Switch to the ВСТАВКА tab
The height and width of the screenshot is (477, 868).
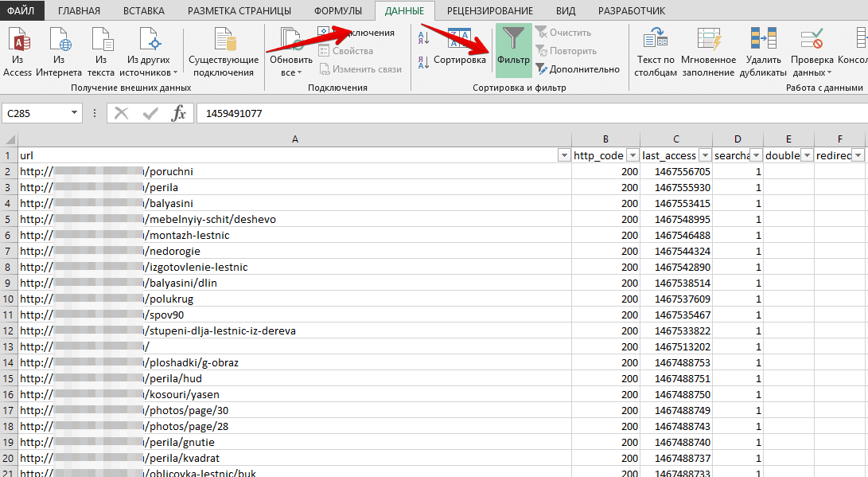click(x=144, y=10)
